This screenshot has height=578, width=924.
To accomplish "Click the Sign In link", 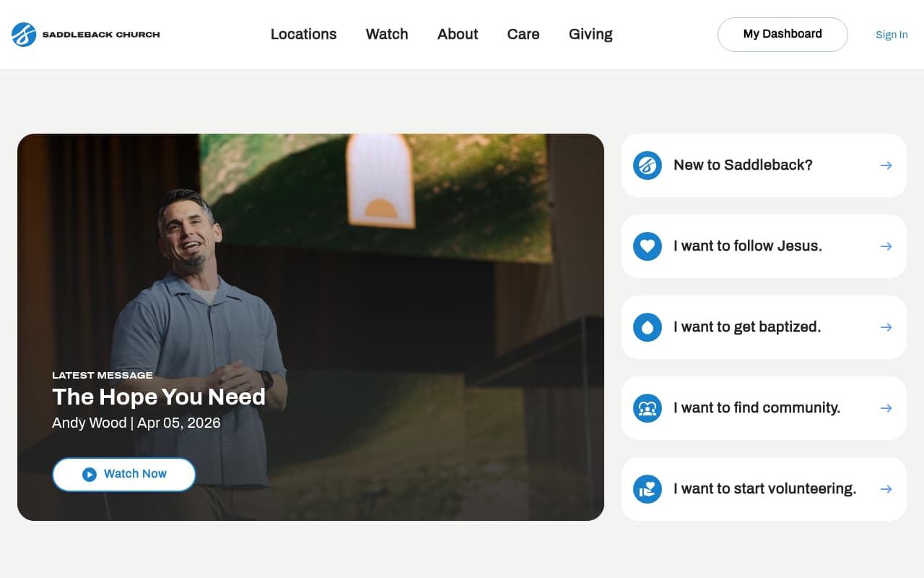I will (891, 35).
